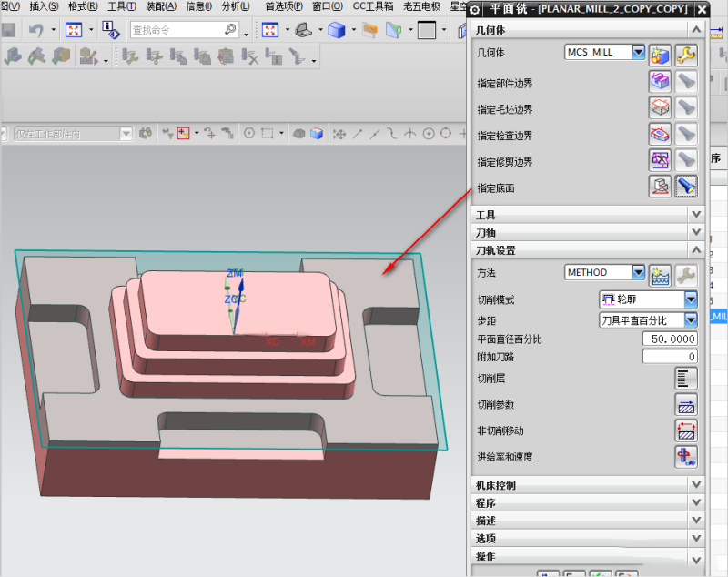Click the specify part boundary icon

point(660,82)
